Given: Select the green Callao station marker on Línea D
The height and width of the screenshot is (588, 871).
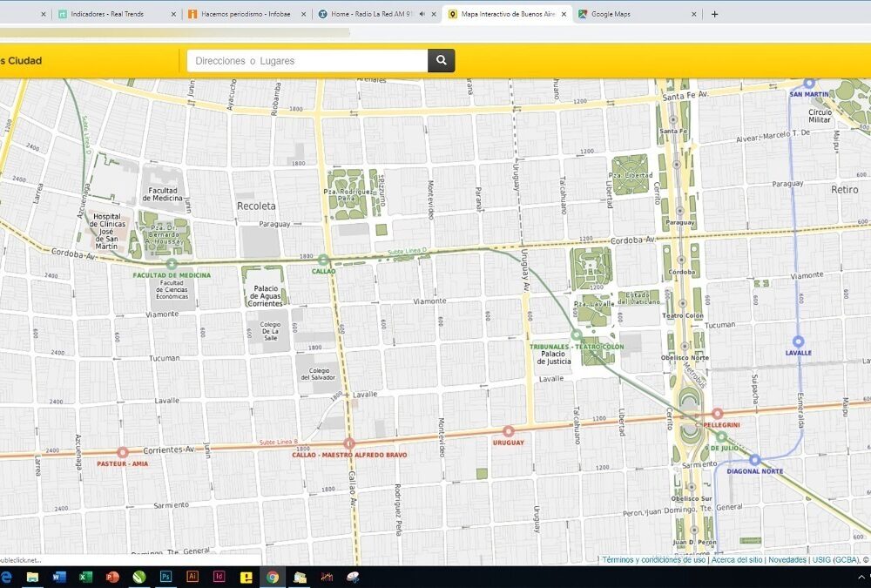Looking at the screenshot, I should 323,260.
